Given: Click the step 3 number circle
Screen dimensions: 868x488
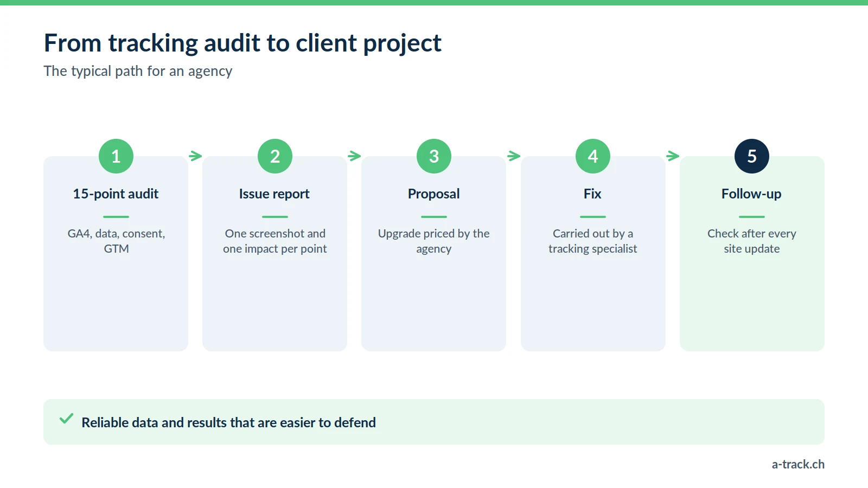Looking at the screenshot, I should (434, 156).
